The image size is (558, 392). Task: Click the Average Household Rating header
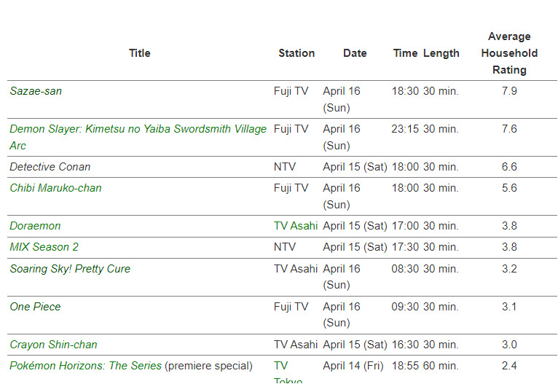(509, 53)
